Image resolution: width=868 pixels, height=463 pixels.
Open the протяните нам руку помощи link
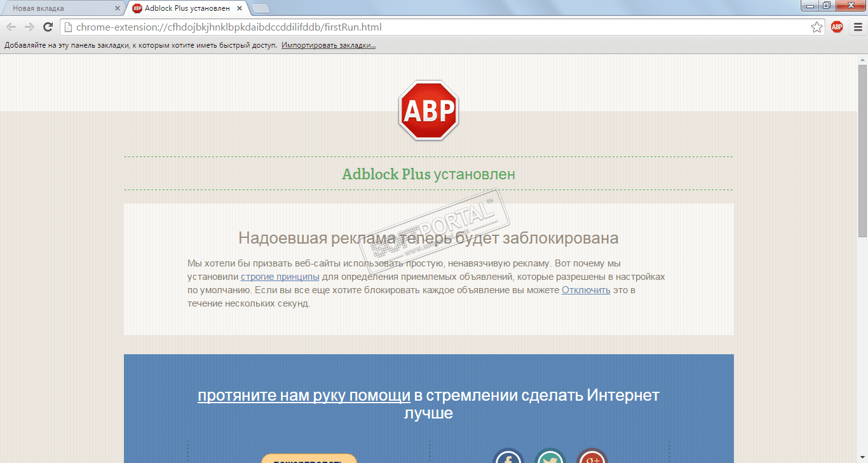tap(304, 396)
